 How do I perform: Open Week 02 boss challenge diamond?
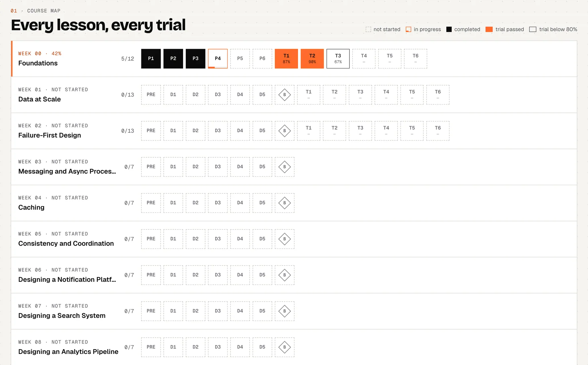[x=285, y=131]
